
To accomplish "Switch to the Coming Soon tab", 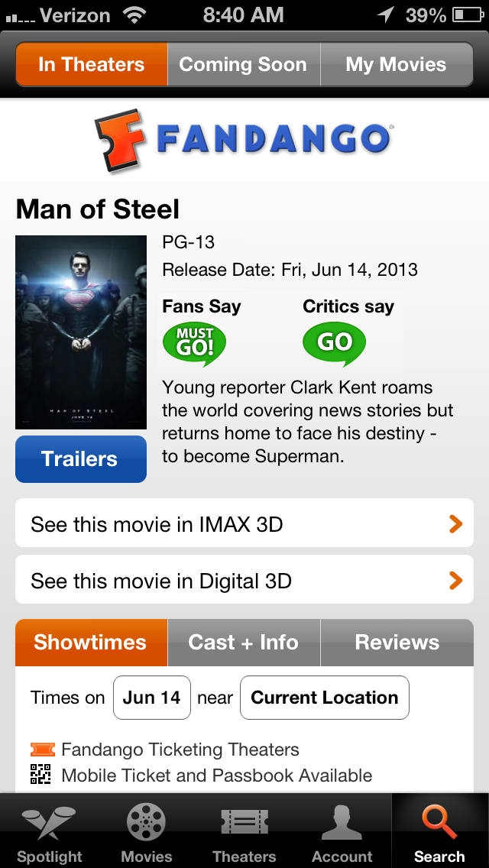I will pos(243,64).
